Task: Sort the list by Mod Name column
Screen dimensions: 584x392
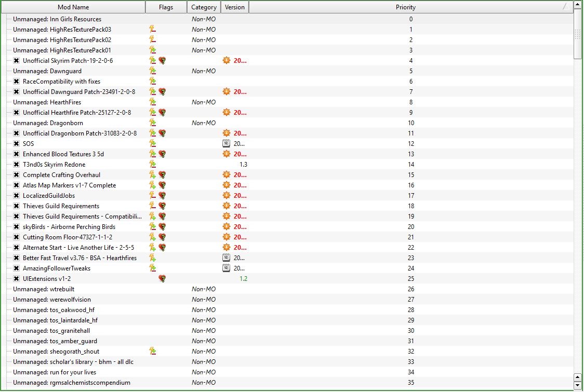Action: 73,7
